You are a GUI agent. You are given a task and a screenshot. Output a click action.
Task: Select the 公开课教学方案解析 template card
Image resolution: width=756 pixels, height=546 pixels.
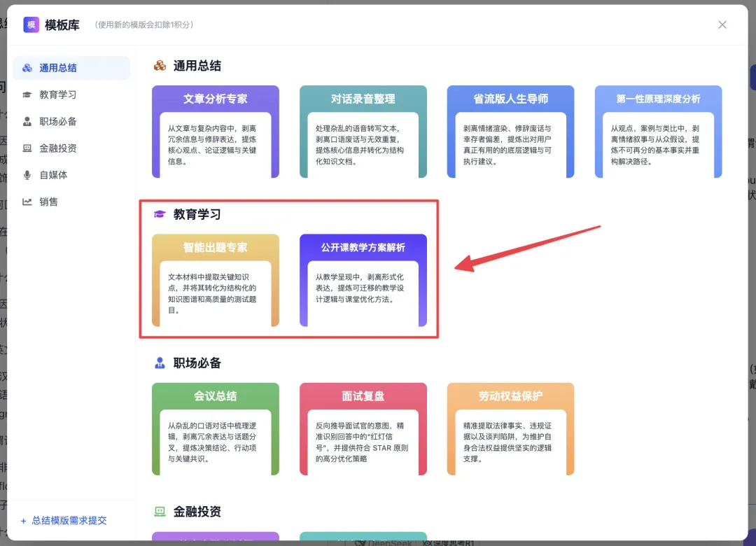click(x=363, y=280)
